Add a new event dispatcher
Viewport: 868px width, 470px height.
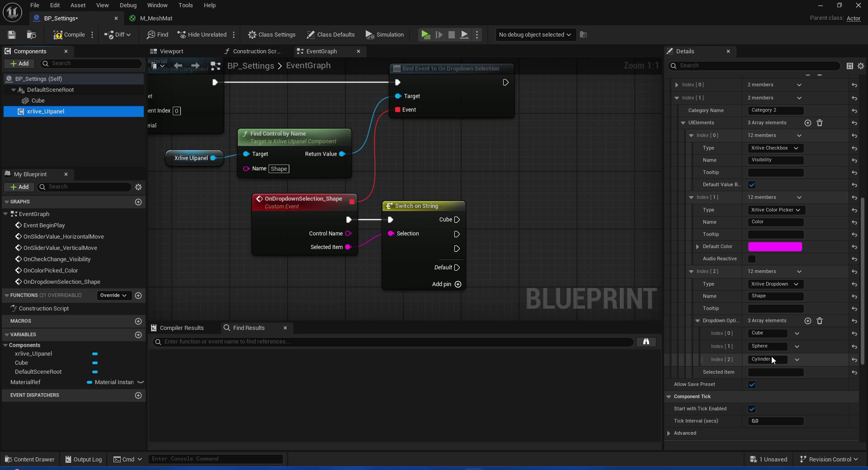point(138,395)
